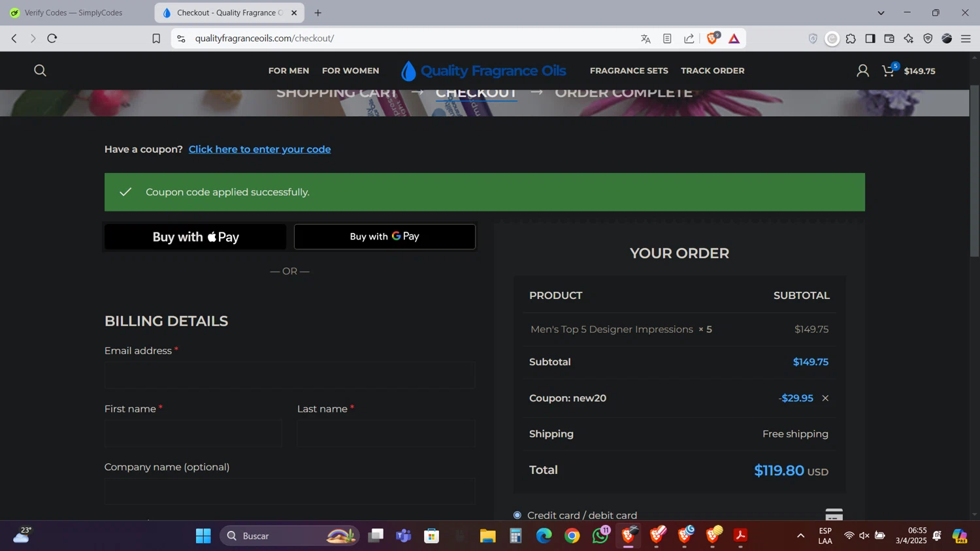Open Calculator from taskbar
This screenshot has width=980, height=551.
pos(516,536)
